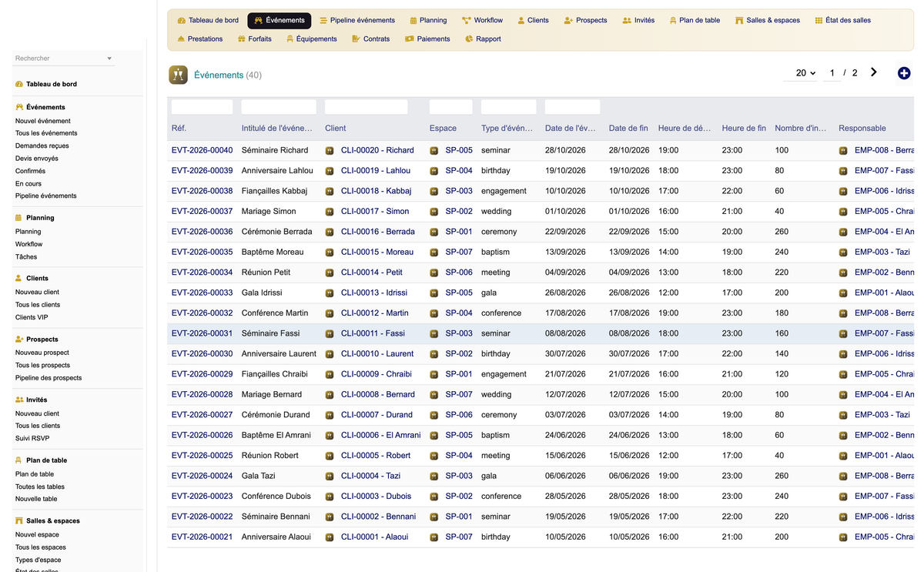The width and height of the screenshot is (924, 572).
Task: Click the Réf. filter input field
Action: point(202,107)
